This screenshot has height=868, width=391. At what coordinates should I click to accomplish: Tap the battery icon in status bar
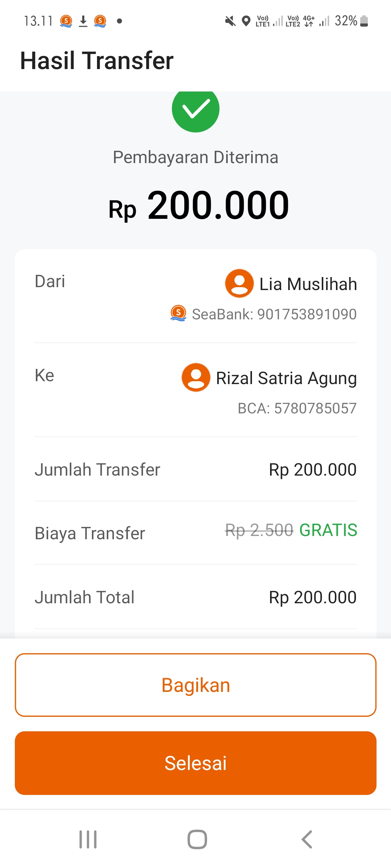365,21
